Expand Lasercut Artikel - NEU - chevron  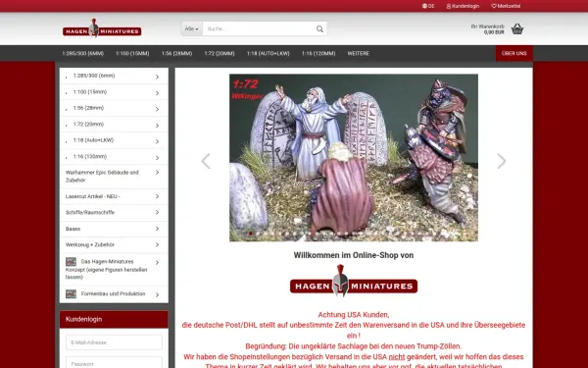point(157,196)
